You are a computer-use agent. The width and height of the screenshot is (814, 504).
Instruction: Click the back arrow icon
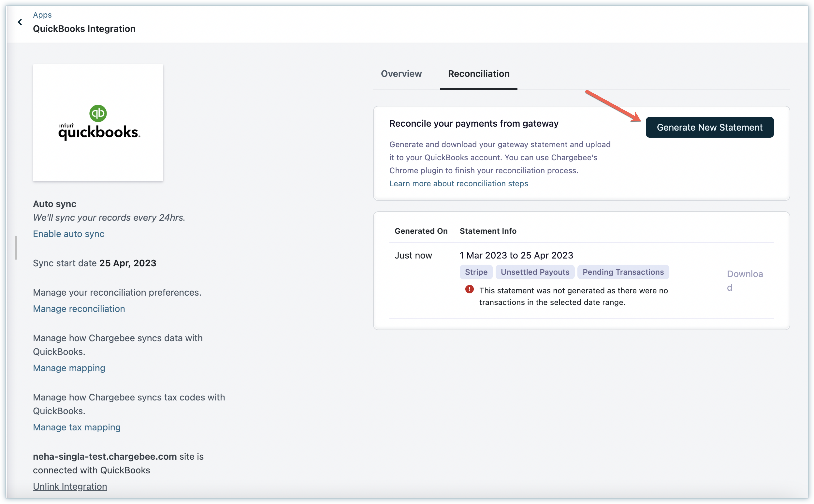click(20, 22)
